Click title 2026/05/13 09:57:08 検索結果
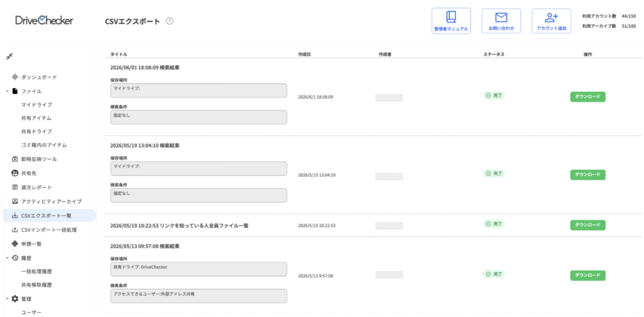Image resolution: width=644 pixels, height=317 pixels. pyautogui.click(x=145, y=246)
